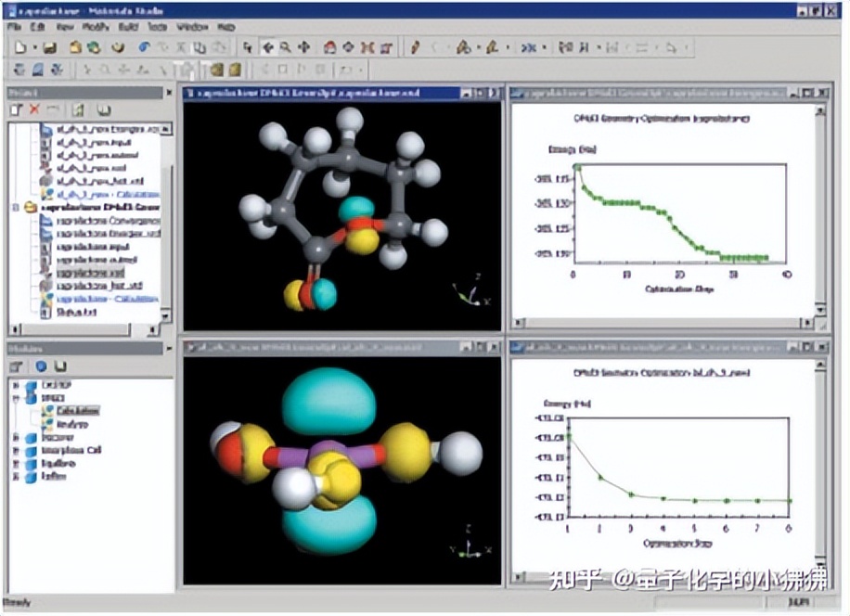Image resolution: width=850 pixels, height=616 pixels.
Task: Open the New document dropdown arrow
Action: 34,46
